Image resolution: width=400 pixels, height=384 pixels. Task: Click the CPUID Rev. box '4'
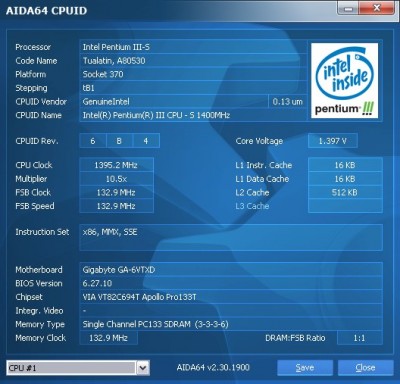tap(146, 141)
